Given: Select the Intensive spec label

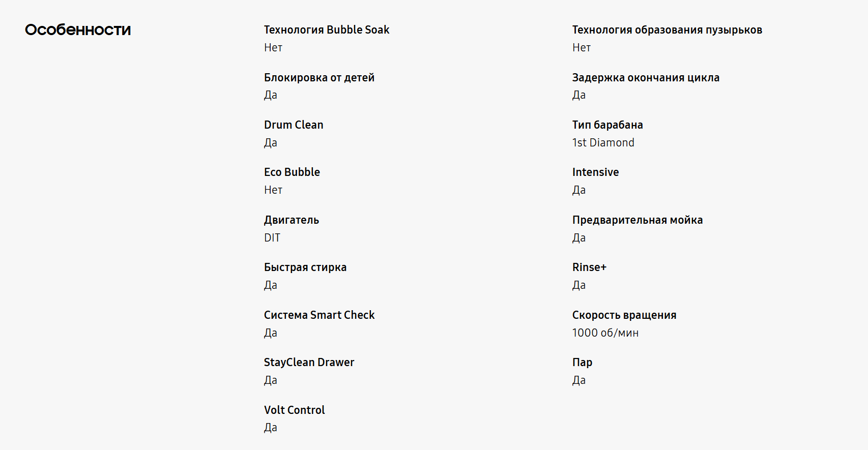Looking at the screenshot, I should tap(595, 172).
